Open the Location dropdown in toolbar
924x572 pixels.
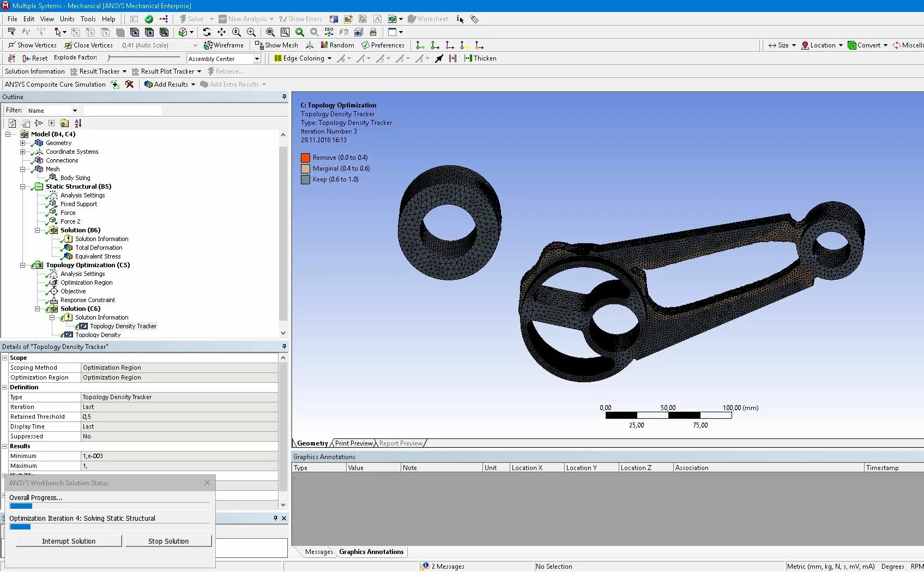coord(822,45)
